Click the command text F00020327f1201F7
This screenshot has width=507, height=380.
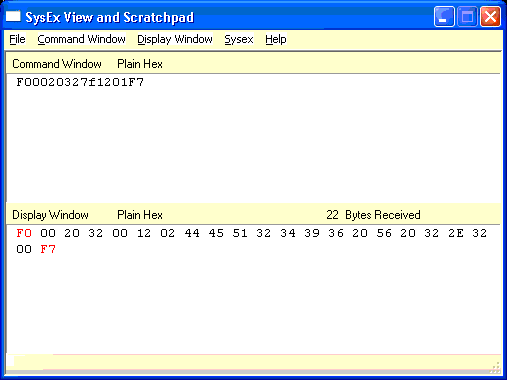click(x=80, y=82)
